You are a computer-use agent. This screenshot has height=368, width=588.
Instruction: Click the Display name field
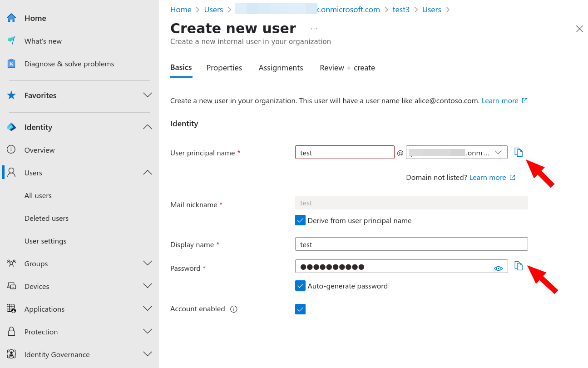click(x=411, y=244)
